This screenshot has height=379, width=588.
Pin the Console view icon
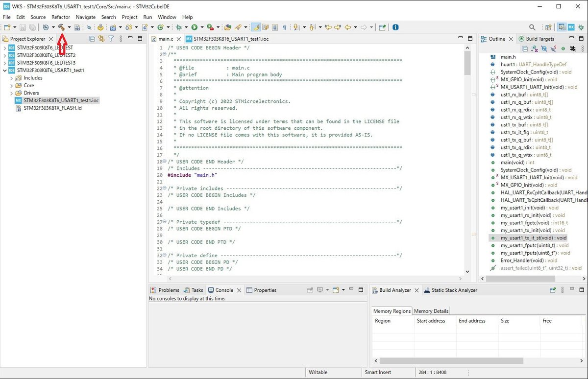tap(310, 290)
